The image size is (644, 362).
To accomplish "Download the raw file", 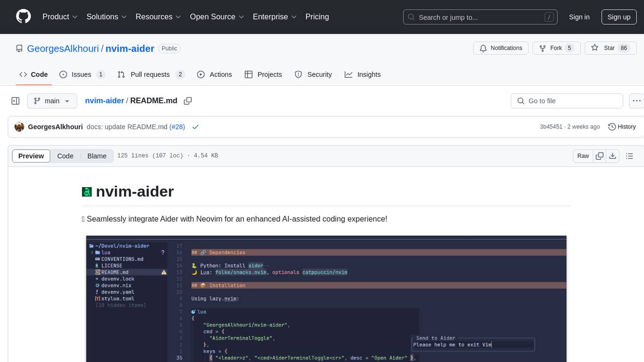I will coord(612,156).
